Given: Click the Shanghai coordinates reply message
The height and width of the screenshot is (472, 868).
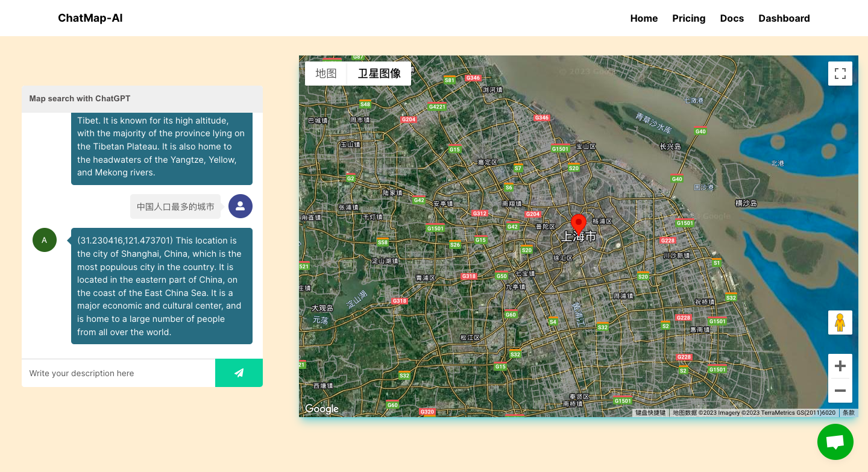Looking at the screenshot, I should (x=162, y=286).
